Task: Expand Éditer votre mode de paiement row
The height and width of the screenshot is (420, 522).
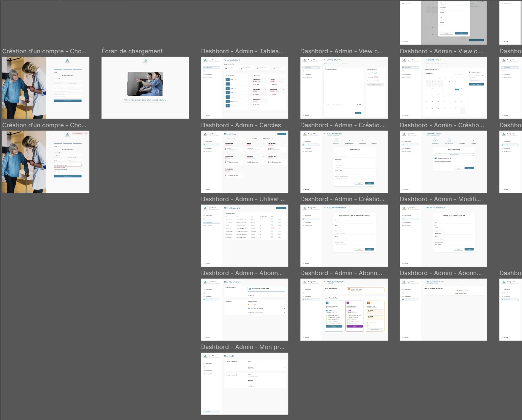Action: [284, 308]
